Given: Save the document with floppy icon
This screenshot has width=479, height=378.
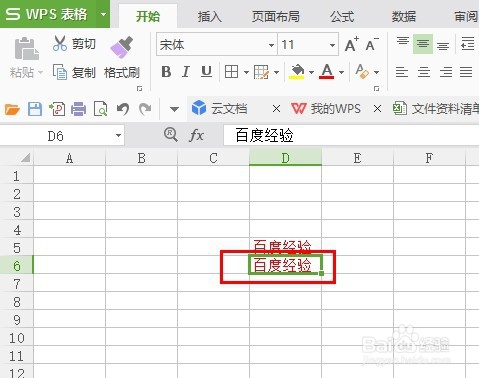Looking at the screenshot, I should coord(35,109).
